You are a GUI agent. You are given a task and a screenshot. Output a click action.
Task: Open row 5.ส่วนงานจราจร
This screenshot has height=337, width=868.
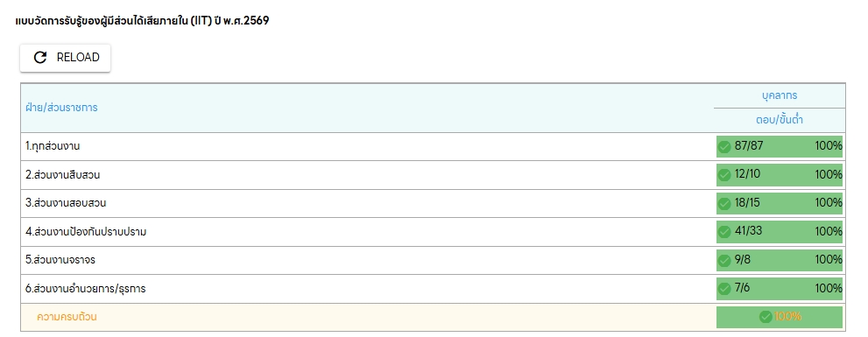[433, 260]
